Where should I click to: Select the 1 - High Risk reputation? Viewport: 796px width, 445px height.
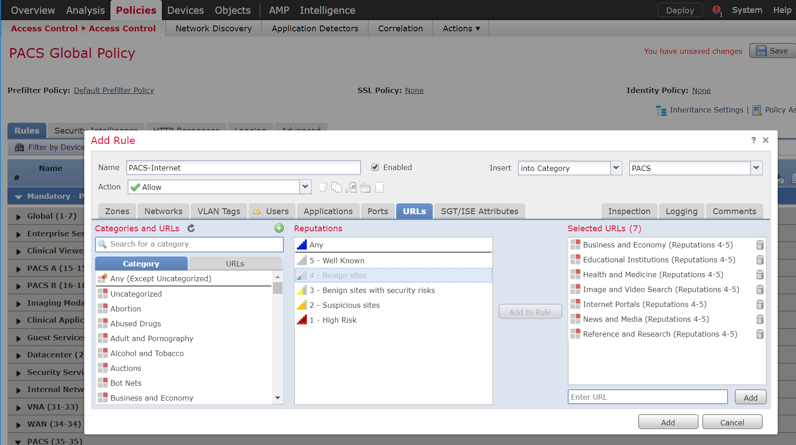[x=333, y=320]
